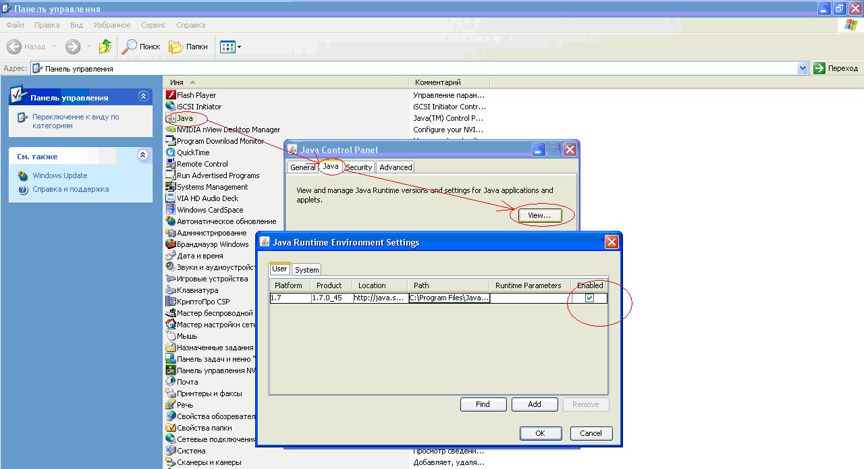The image size is (868, 469).
Task: Open the Java control panel item icon
Action: tap(171, 118)
